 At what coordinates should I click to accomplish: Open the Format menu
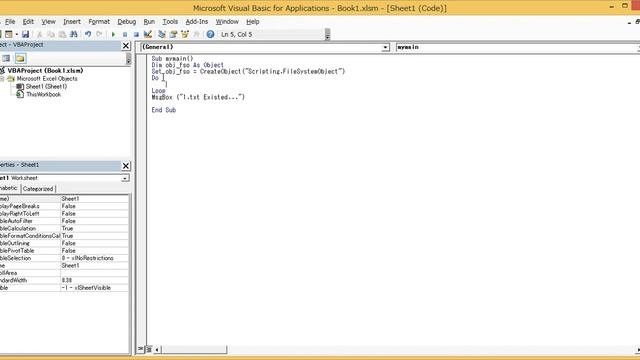[x=99, y=22]
